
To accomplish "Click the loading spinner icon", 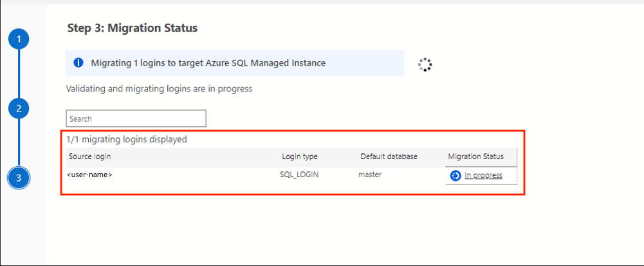I will [x=425, y=64].
